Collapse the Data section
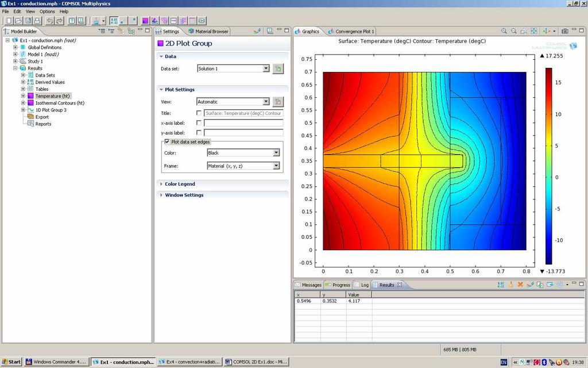The width and height of the screenshot is (588, 368). pyautogui.click(x=161, y=56)
